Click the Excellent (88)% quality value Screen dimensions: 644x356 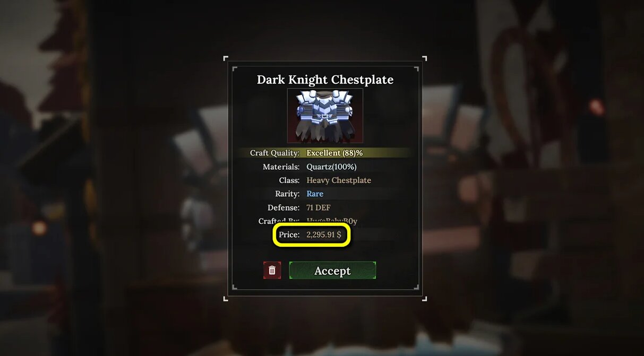tap(334, 153)
